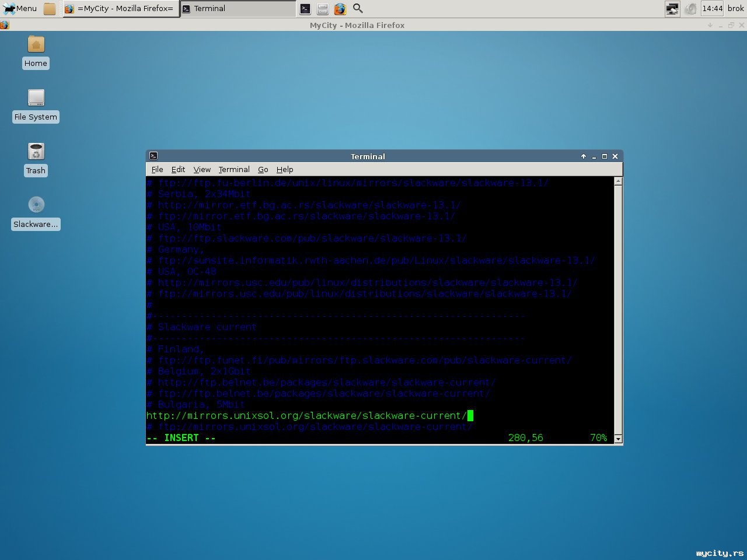
Task: Click the '# USA, OC-48' comment line
Action: coord(181,271)
